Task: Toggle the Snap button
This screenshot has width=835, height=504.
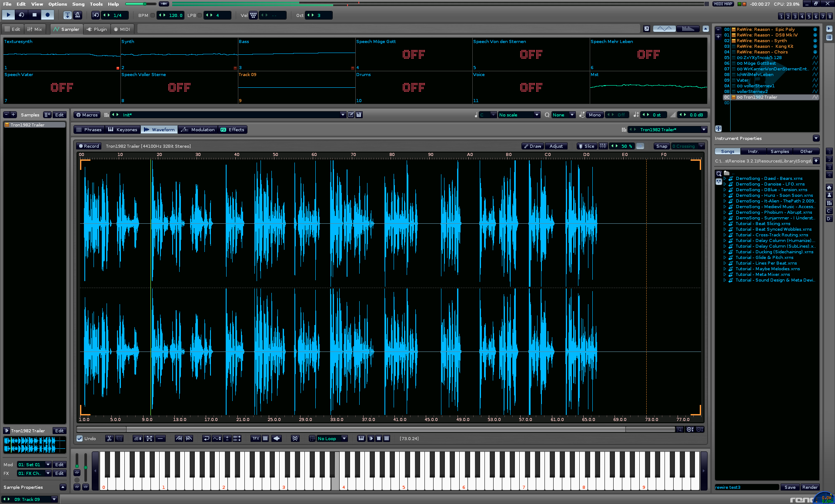Action: click(x=661, y=146)
